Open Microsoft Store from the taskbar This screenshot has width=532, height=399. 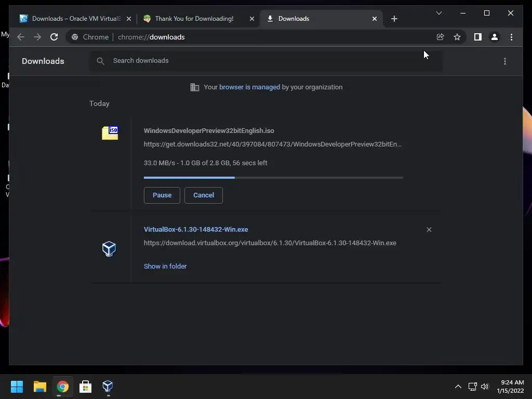coord(85,387)
